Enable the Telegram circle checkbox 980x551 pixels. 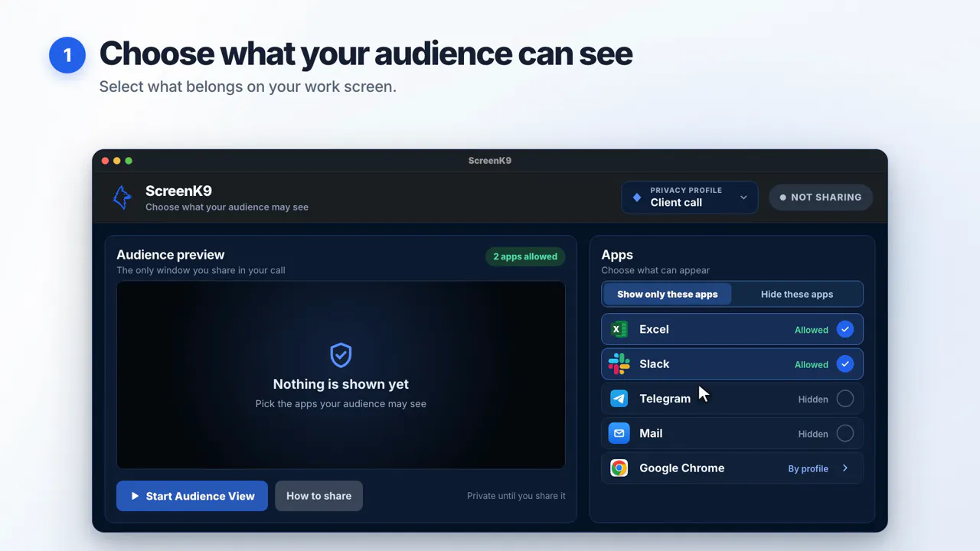click(x=845, y=399)
